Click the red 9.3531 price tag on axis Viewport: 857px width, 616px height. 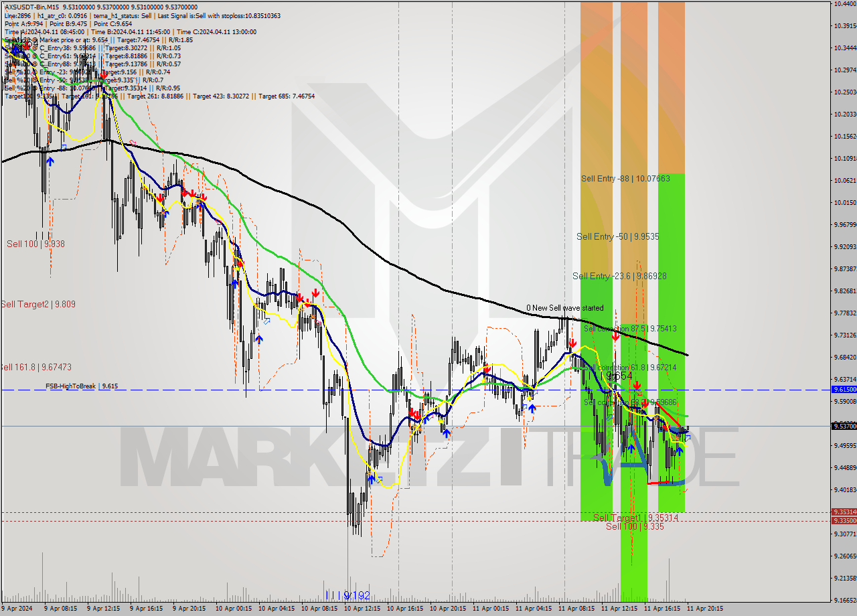(844, 512)
